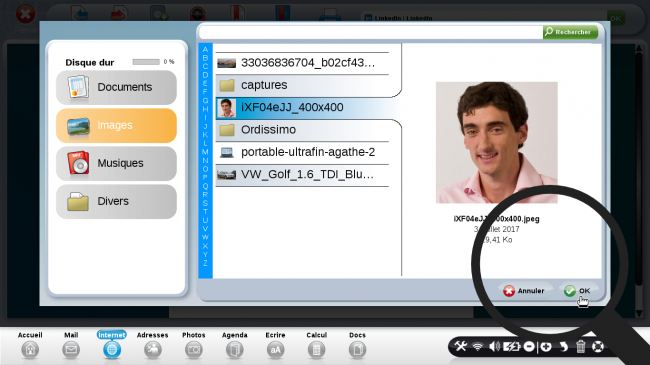The width and height of the screenshot is (650, 365).
Task: Open the Agenda icon
Action: click(235, 350)
